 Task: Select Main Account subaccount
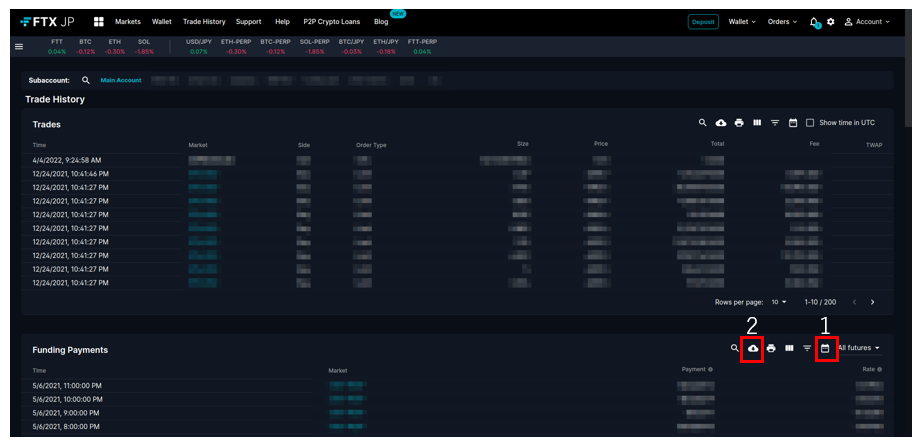(121, 80)
